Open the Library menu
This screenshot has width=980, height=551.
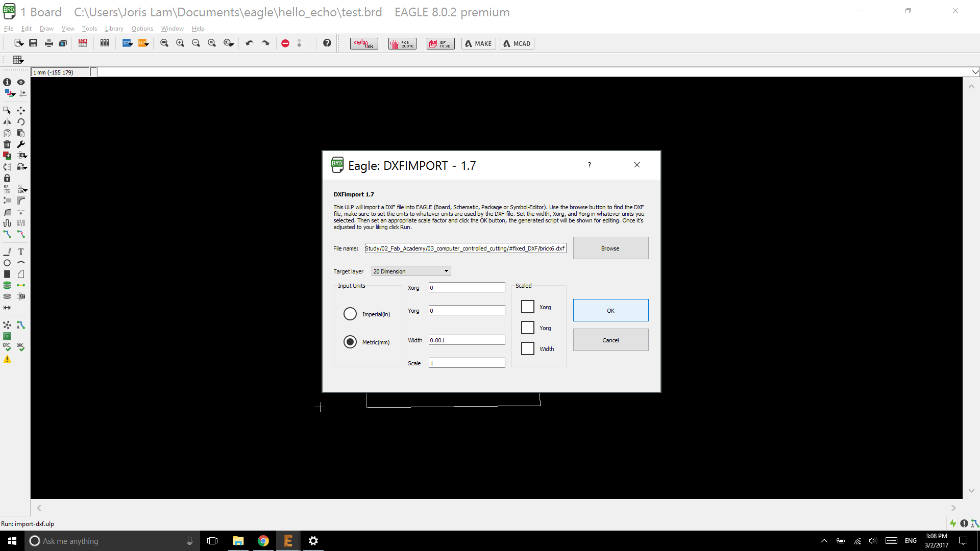(114, 29)
